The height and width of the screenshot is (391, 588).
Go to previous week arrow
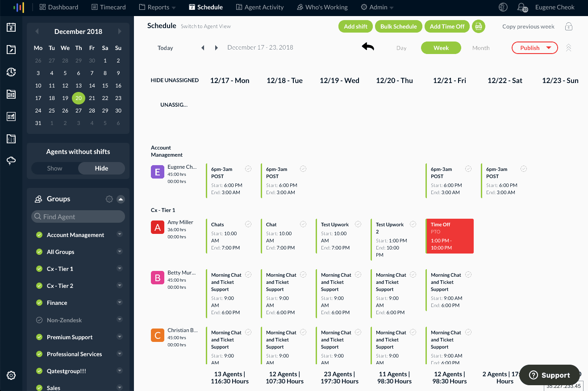pos(203,48)
